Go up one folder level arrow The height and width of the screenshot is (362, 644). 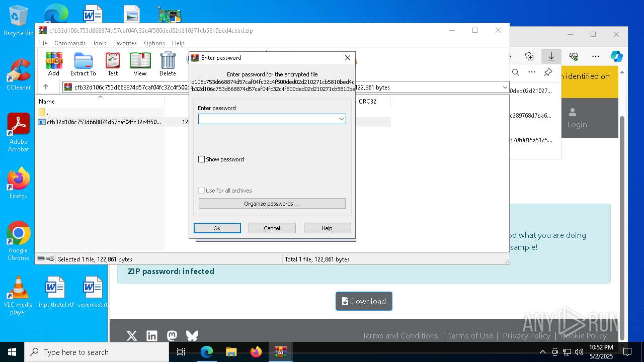pos(46,87)
